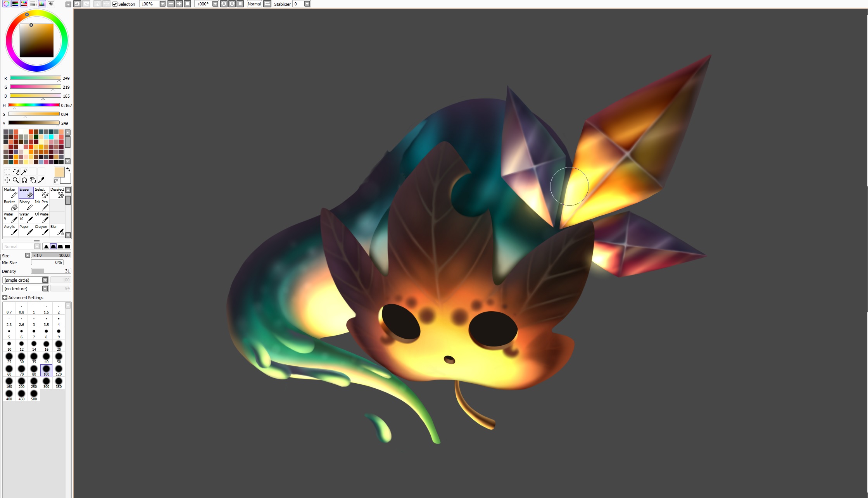This screenshot has width=868, height=498.
Task: Open the quick bar options dropdown arrow
Action: tap(68, 4)
